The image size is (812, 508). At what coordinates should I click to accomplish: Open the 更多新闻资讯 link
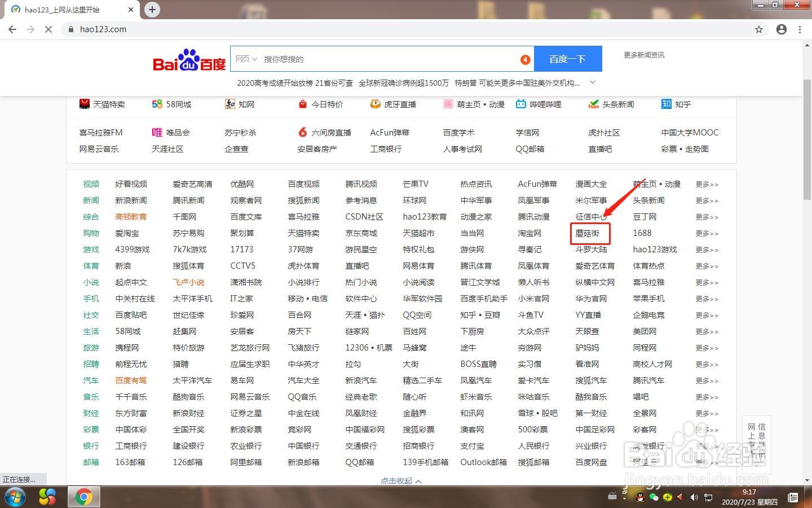(644, 55)
